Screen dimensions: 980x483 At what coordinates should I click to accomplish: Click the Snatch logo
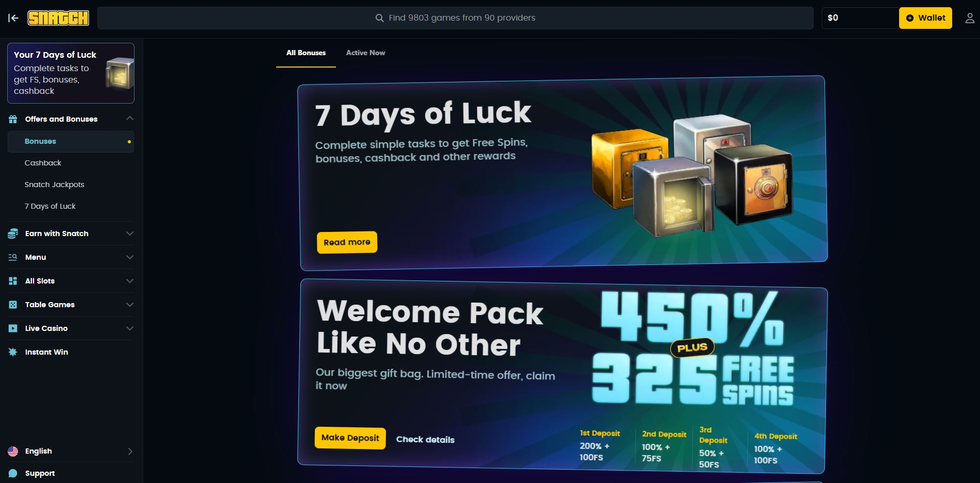click(58, 18)
